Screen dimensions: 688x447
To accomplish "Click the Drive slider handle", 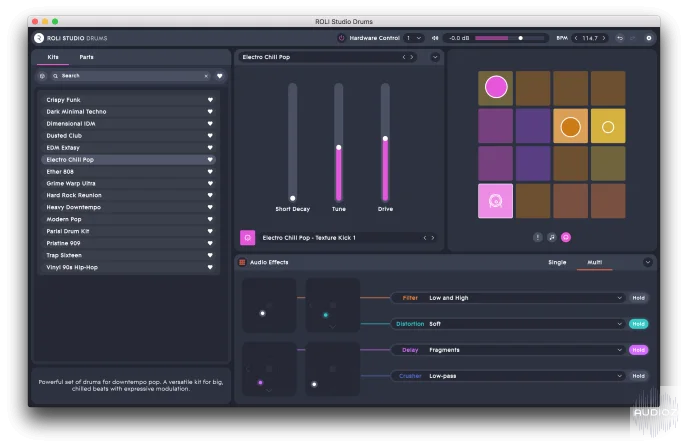I will (385, 139).
